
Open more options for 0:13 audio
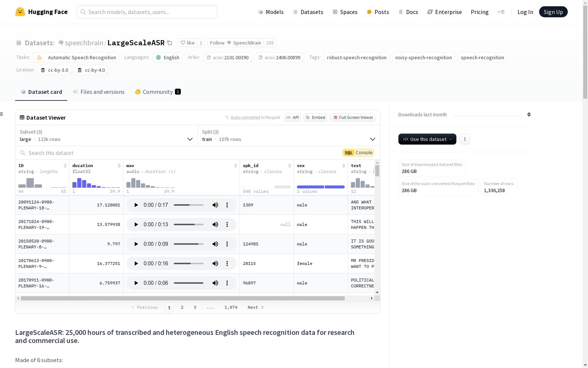[227, 224]
